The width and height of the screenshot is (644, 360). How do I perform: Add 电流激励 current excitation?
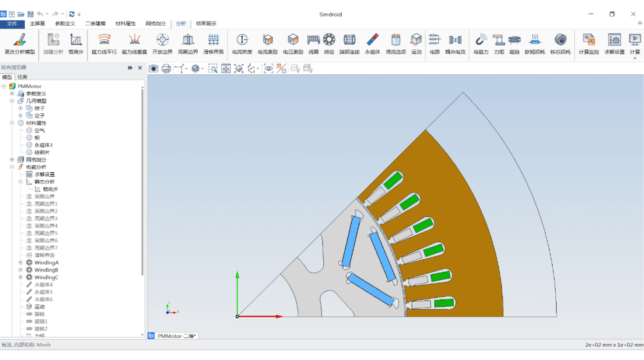point(268,44)
